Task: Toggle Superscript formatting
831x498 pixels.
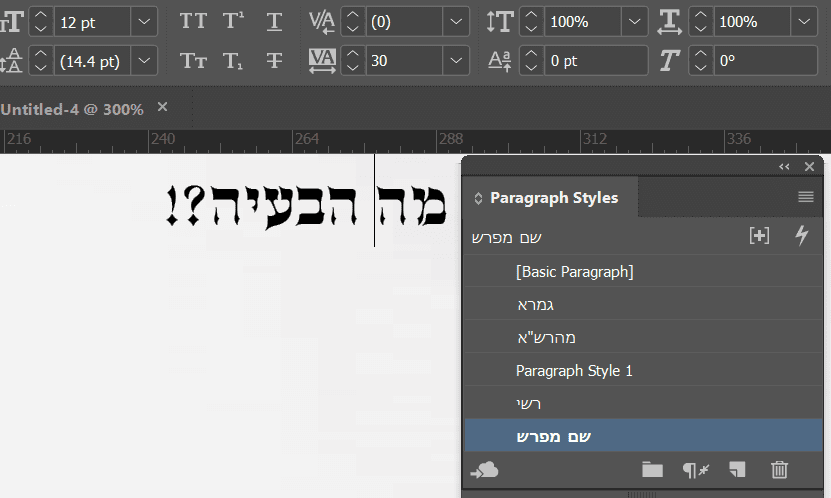Action: pos(233,21)
